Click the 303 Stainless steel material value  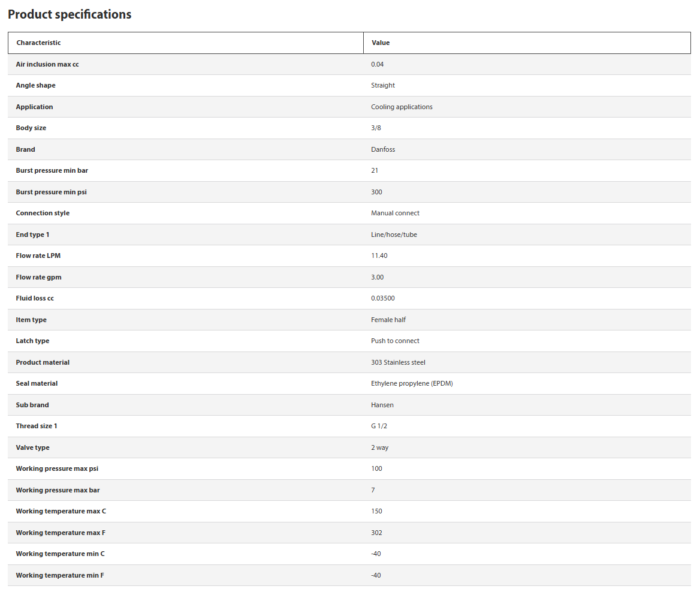pyautogui.click(x=398, y=362)
